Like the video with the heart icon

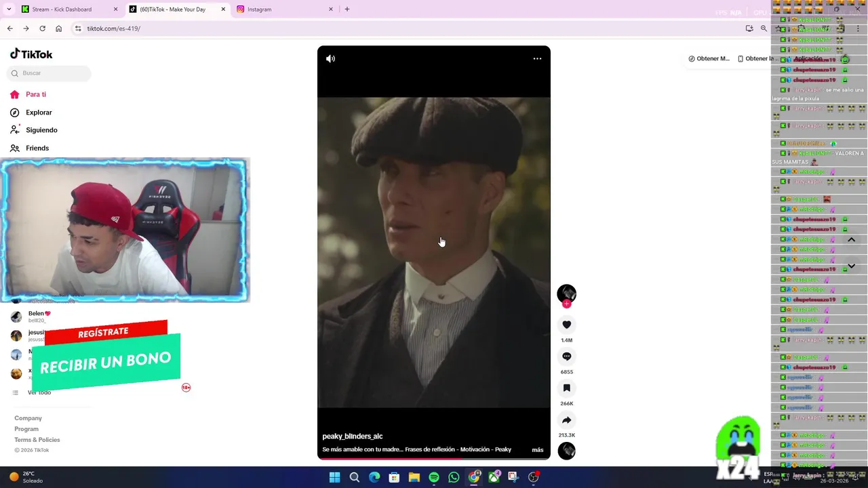tap(566, 325)
